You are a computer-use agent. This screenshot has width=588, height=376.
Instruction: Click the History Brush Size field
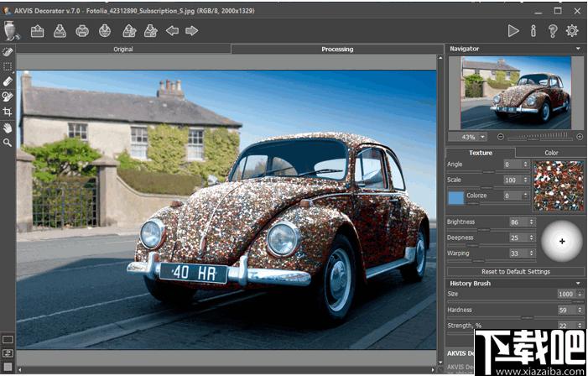566,295
